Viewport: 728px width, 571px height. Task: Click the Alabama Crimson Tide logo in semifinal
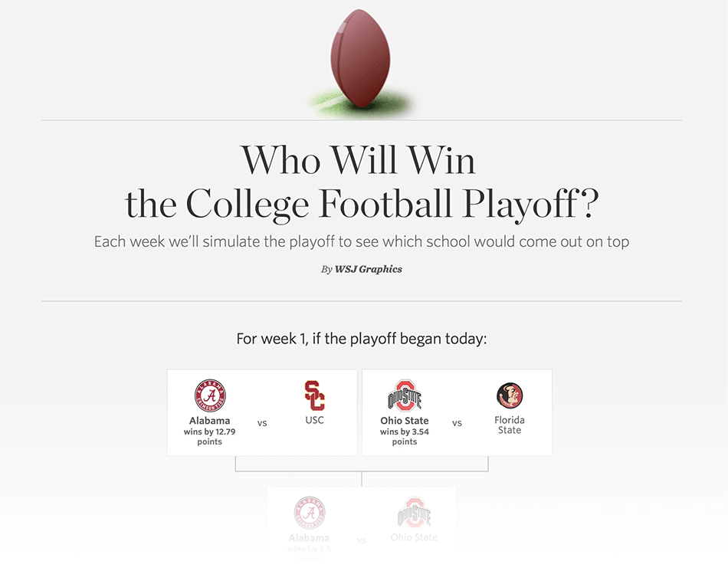(210, 395)
